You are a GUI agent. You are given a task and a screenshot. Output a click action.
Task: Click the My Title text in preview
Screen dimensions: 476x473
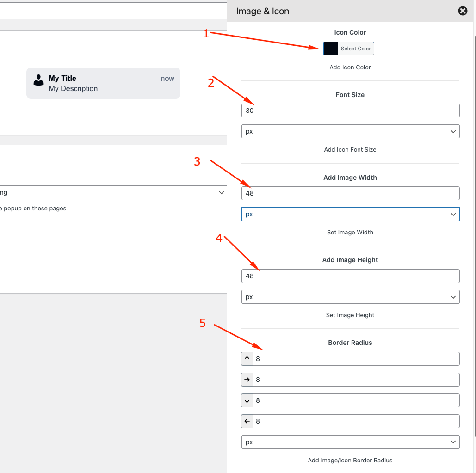[x=62, y=78]
